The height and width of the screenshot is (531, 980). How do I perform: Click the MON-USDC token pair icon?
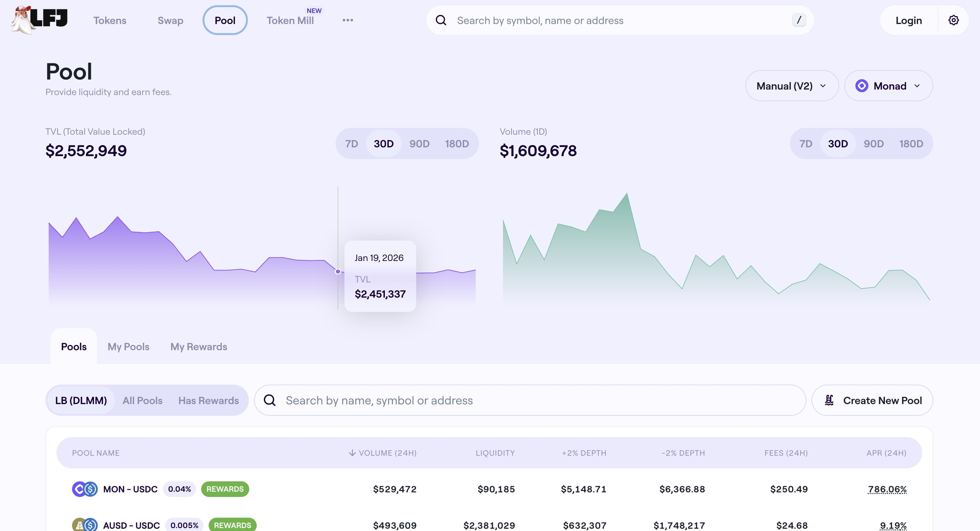[84, 489]
